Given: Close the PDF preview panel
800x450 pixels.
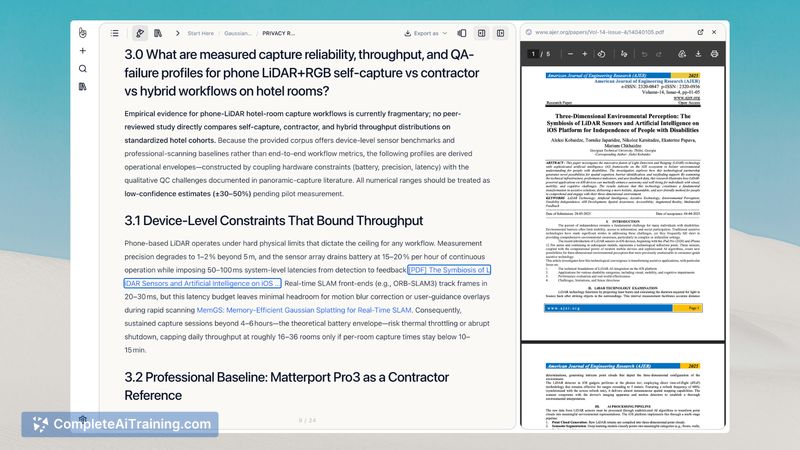Looking at the screenshot, I should point(714,32).
